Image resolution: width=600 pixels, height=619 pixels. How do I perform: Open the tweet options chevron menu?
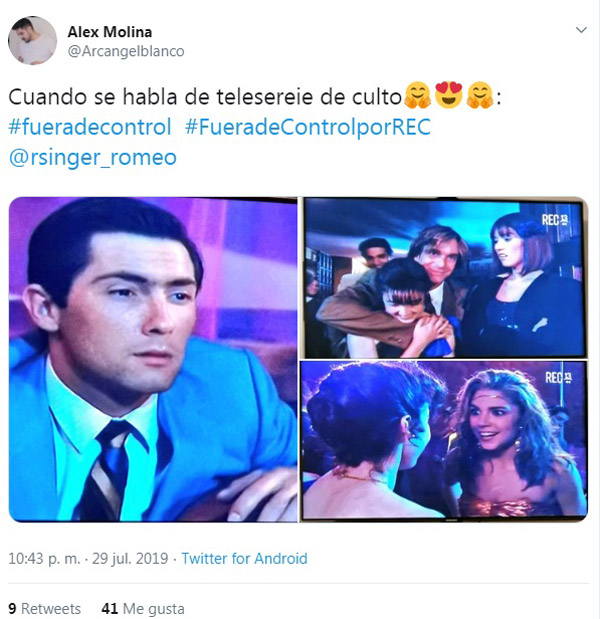tap(581, 30)
